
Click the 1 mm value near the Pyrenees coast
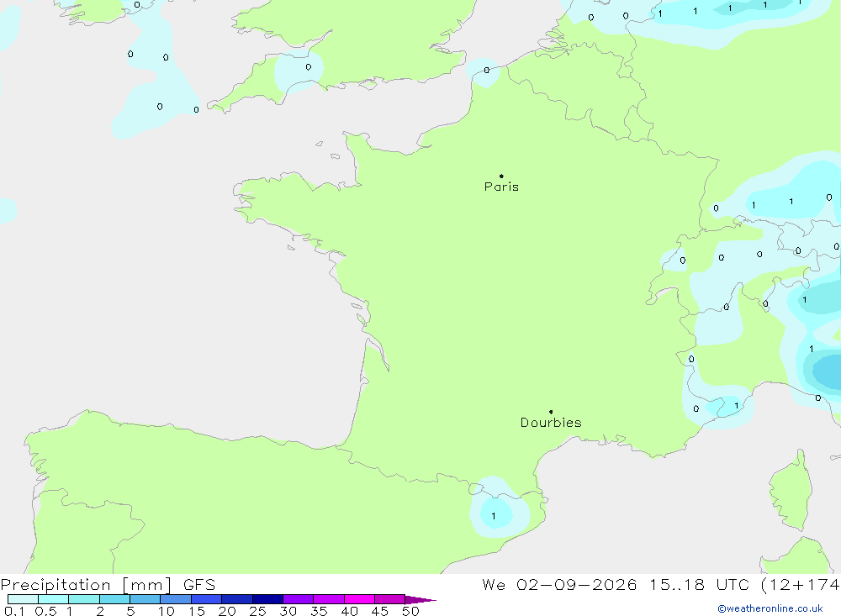494,516
